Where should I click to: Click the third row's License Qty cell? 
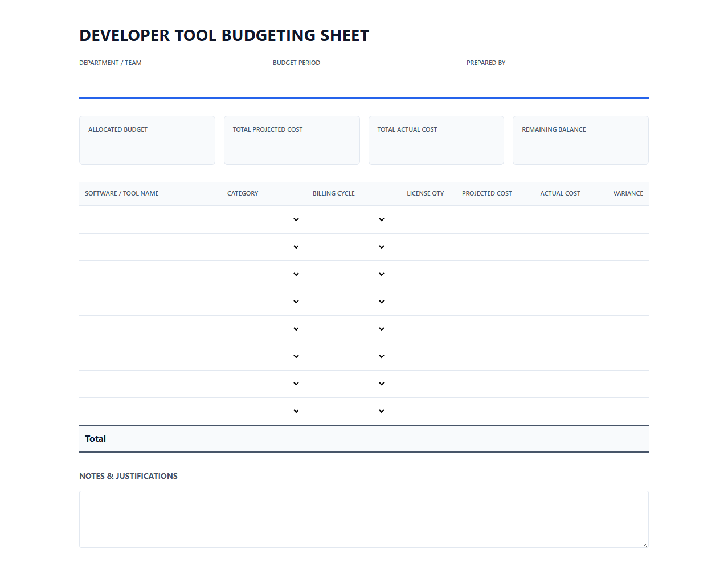pos(420,275)
